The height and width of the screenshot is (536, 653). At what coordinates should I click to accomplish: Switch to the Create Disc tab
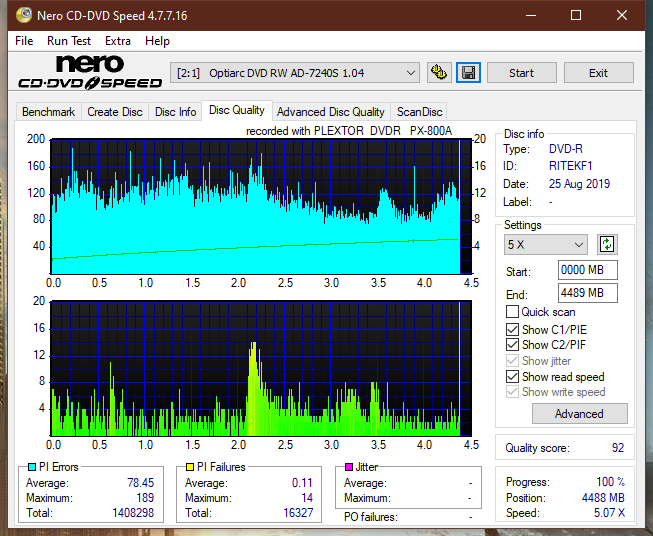(115, 112)
